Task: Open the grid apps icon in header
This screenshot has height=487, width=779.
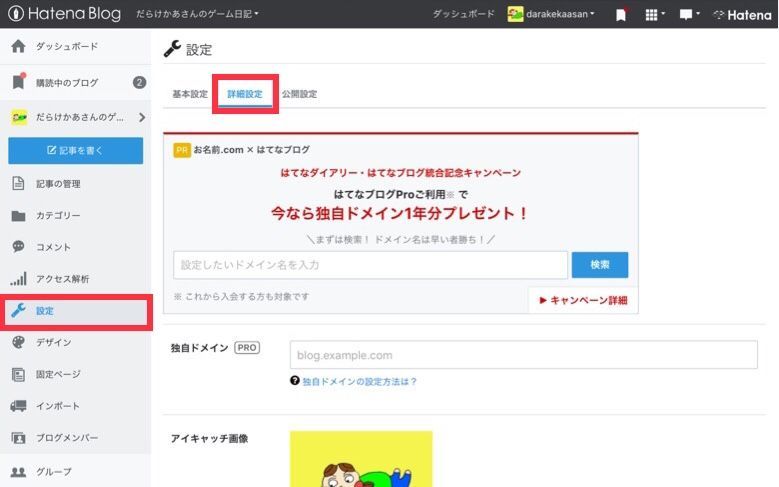Action: (x=651, y=15)
